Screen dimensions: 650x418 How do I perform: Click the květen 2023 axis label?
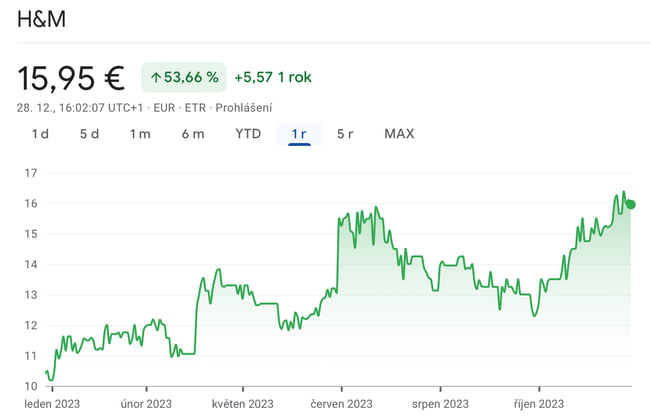(243, 404)
